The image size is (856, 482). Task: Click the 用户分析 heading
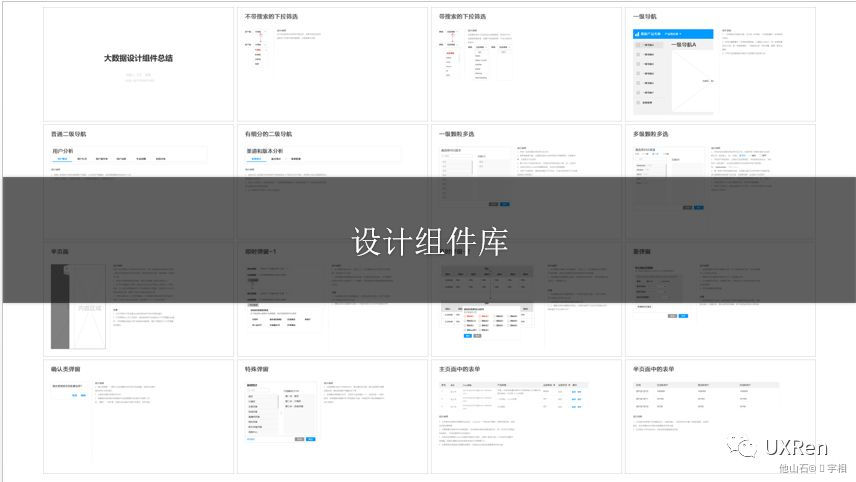coord(63,151)
